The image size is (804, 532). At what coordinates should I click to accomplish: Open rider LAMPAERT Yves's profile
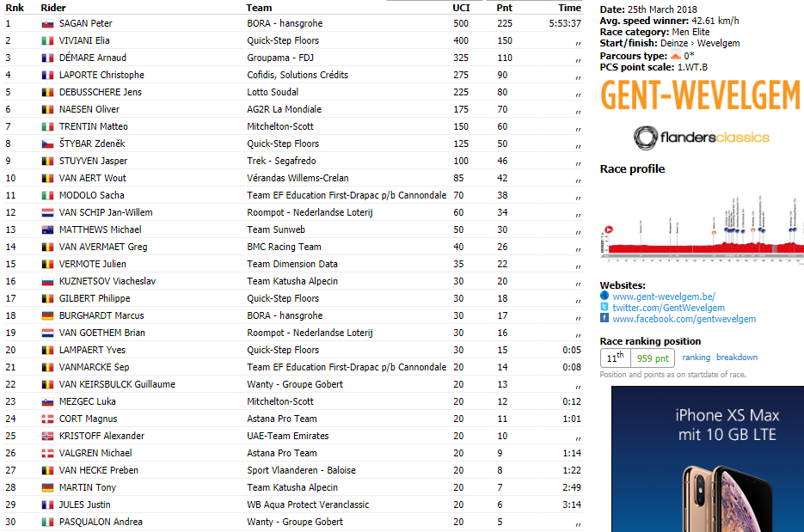tap(92, 350)
